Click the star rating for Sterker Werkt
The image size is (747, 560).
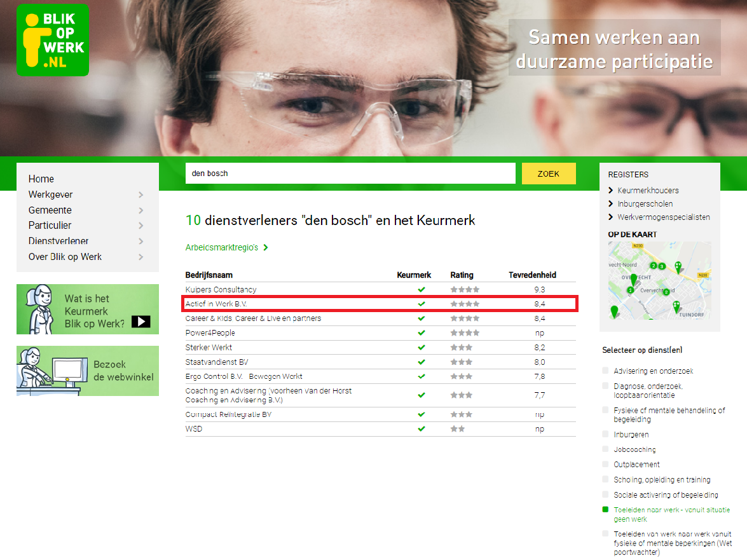click(461, 348)
